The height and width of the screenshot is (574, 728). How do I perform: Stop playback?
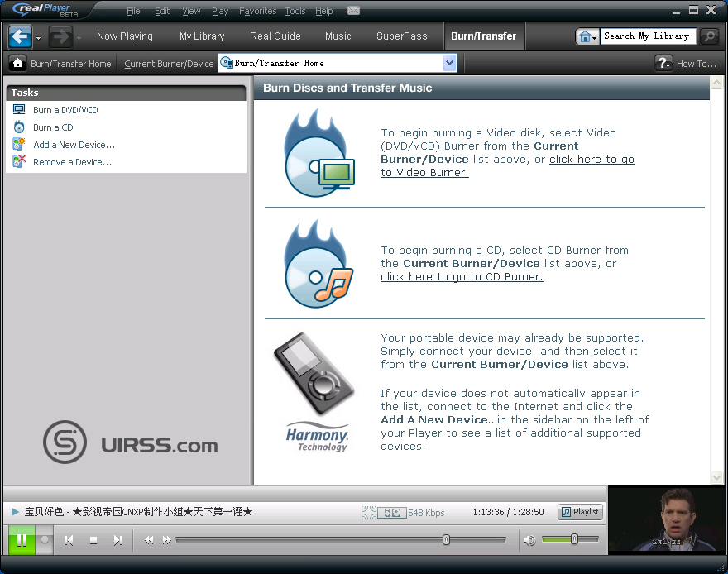[93, 540]
